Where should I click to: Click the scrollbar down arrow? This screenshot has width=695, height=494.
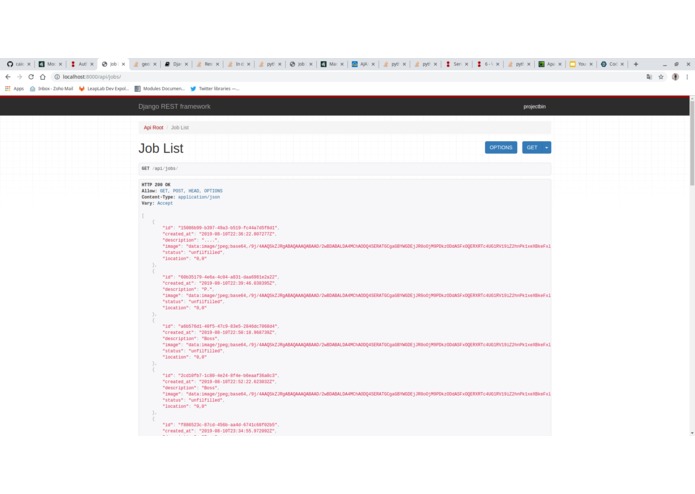[692, 433]
